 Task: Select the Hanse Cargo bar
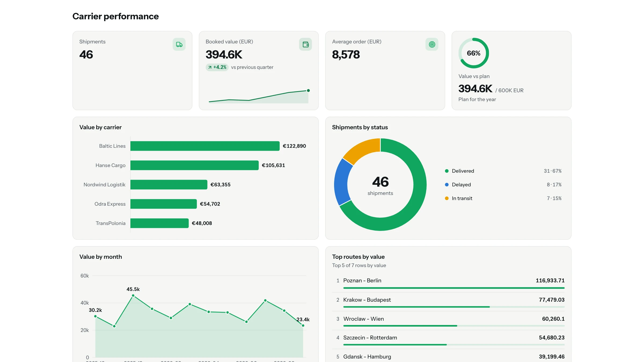coord(195,165)
